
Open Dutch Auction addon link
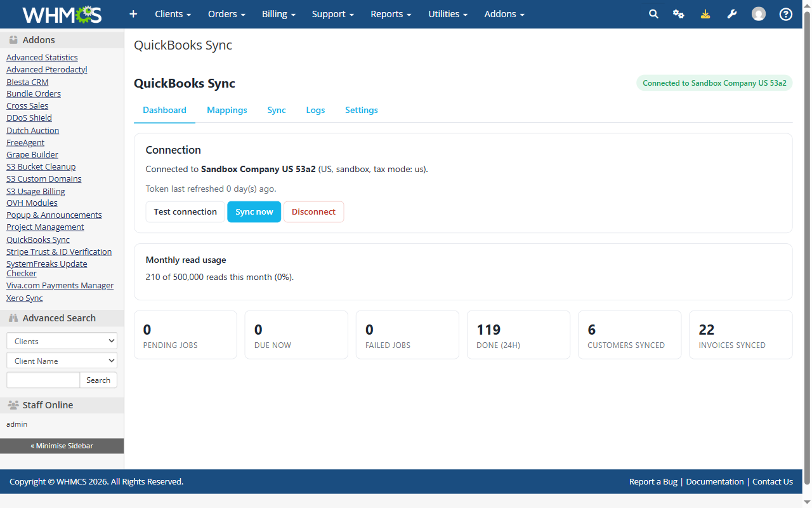33,130
